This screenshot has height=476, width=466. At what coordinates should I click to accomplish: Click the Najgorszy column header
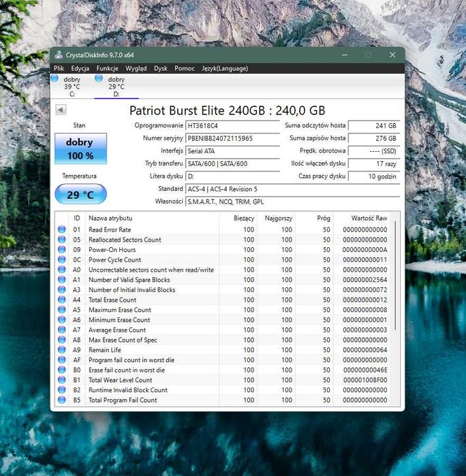click(278, 218)
